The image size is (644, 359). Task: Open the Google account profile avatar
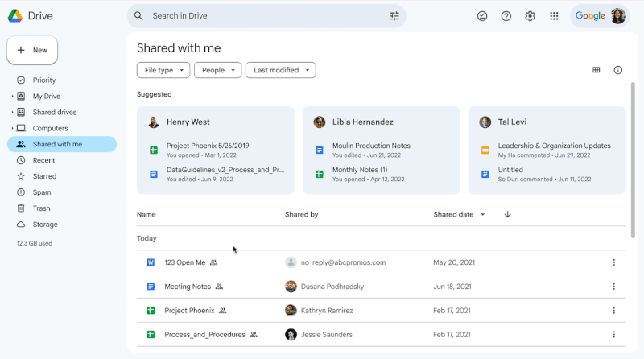(617, 16)
